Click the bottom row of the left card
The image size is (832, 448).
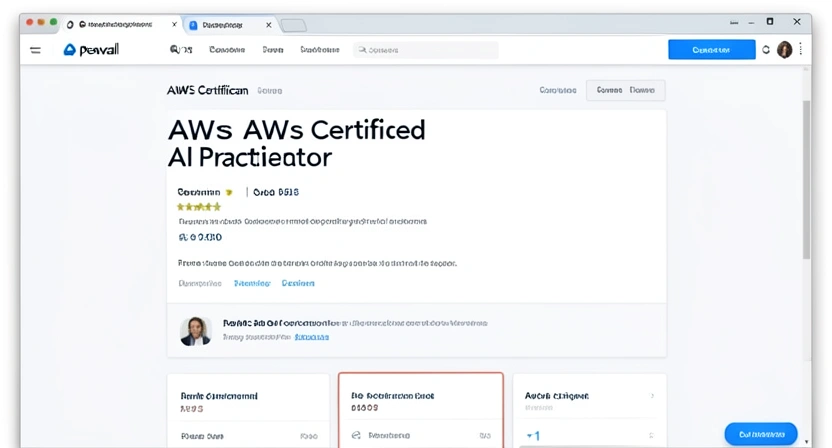pyautogui.click(x=248, y=436)
